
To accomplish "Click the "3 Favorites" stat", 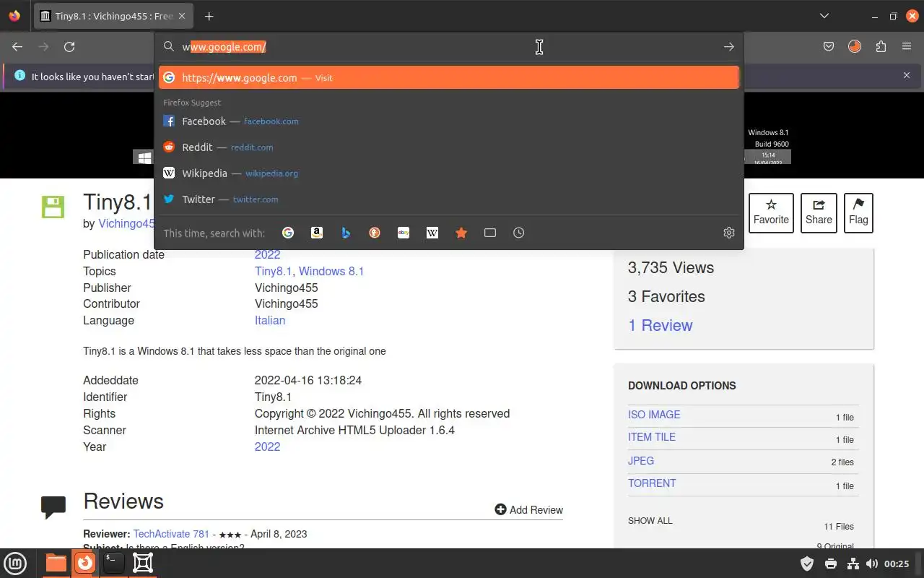I will pos(666,296).
